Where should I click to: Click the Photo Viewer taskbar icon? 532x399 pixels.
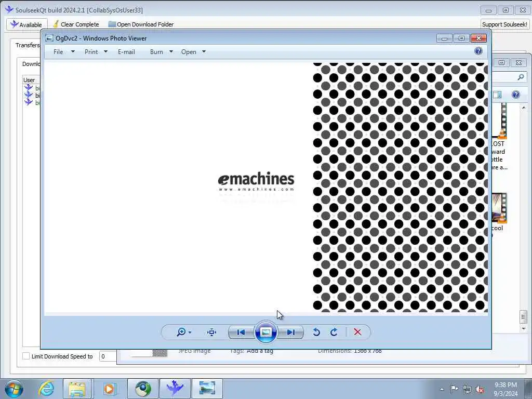tap(207, 389)
